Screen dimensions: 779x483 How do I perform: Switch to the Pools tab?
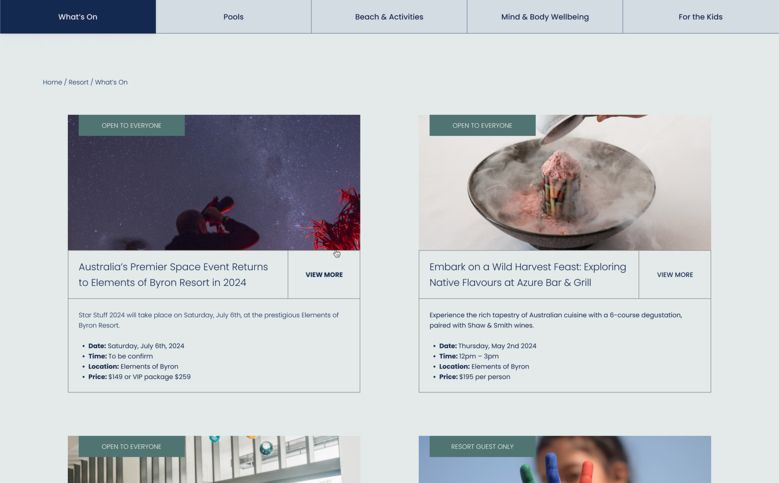(233, 17)
